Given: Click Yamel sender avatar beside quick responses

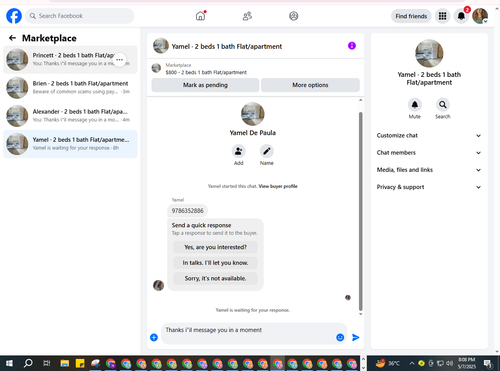Looking at the screenshot, I should tap(158, 285).
